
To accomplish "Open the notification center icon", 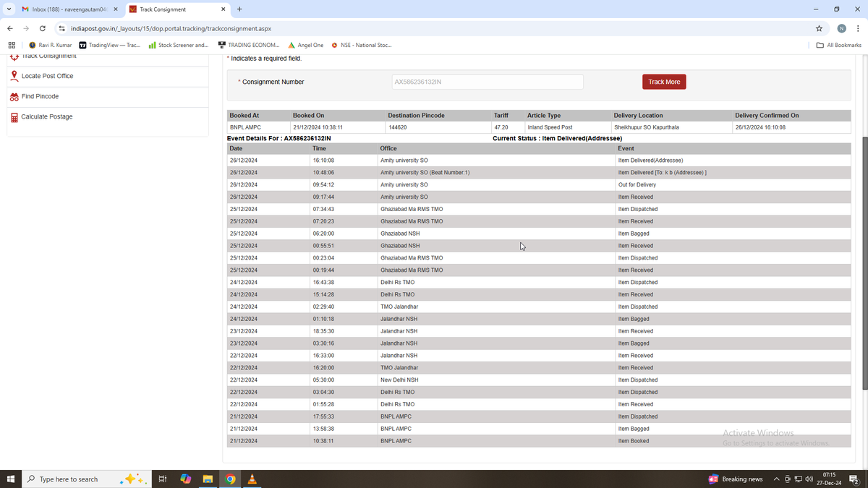I will tap(854, 479).
